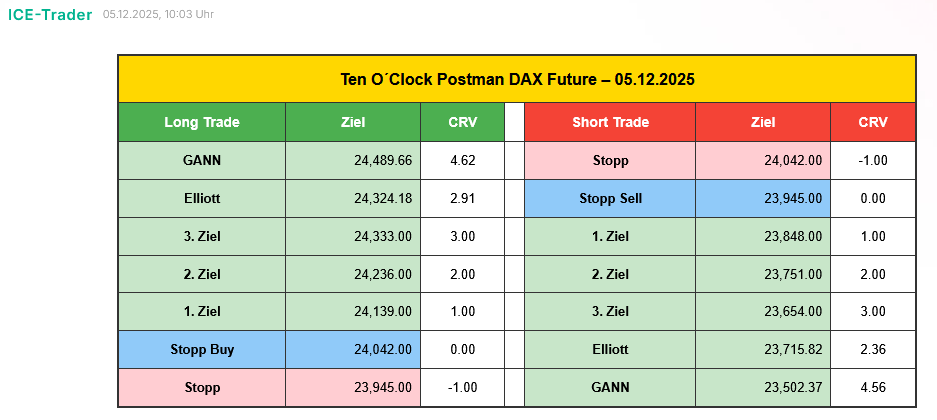
Task: Click the Stopp Sell cell
Action: (610, 198)
